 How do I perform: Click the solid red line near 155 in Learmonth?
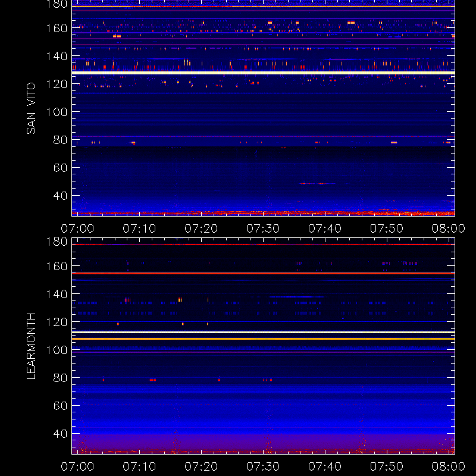(x=263, y=274)
